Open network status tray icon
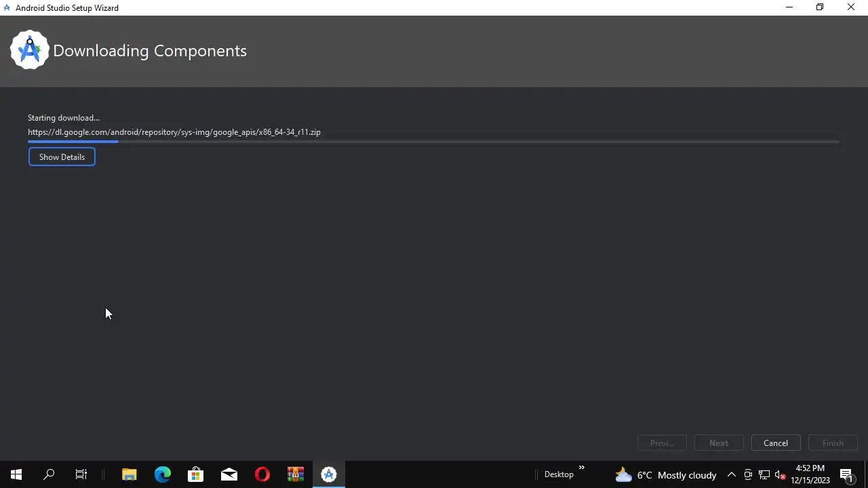Screen dimensions: 868x488 pyautogui.click(x=764, y=474)
